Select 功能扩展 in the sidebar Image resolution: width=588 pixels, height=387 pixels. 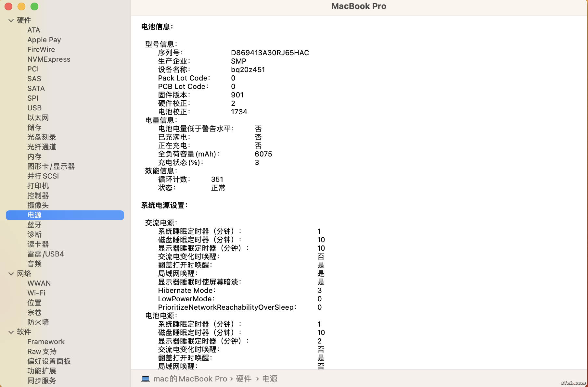tap(42, 371)
